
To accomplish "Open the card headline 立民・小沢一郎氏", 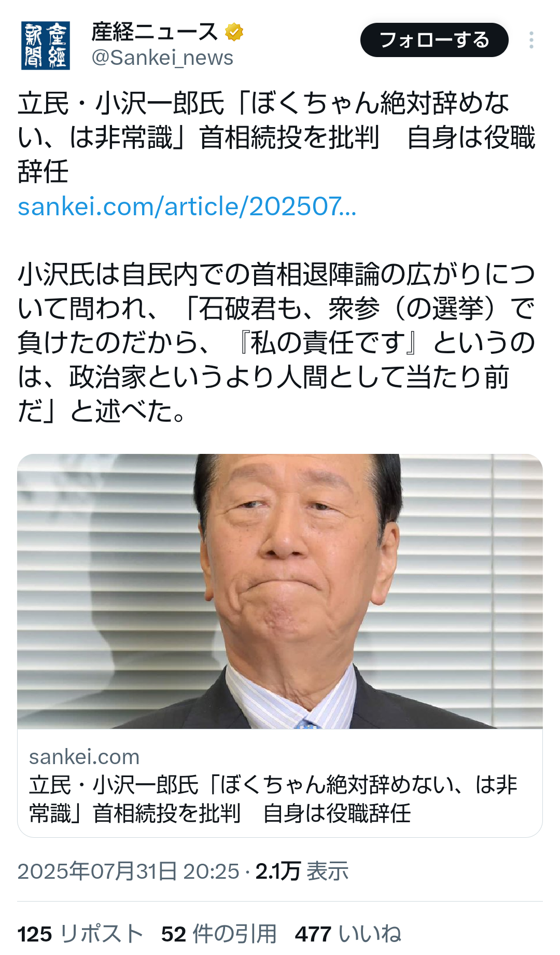I will point(273,799).
